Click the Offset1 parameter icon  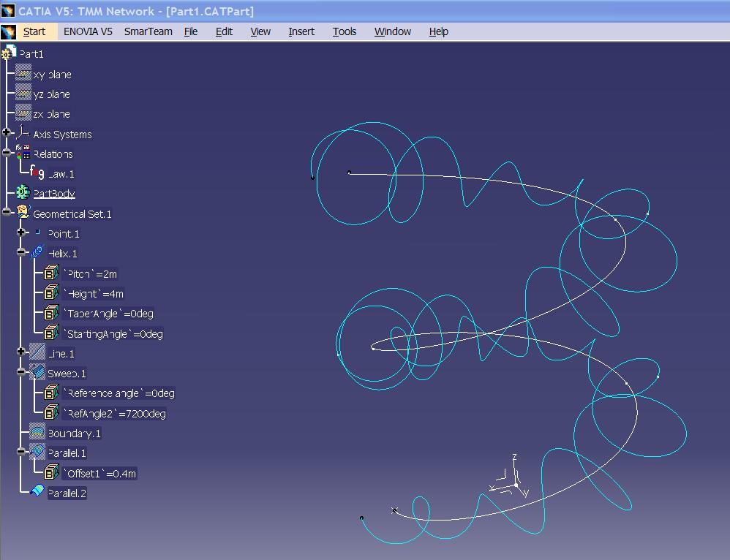point(51,472)
